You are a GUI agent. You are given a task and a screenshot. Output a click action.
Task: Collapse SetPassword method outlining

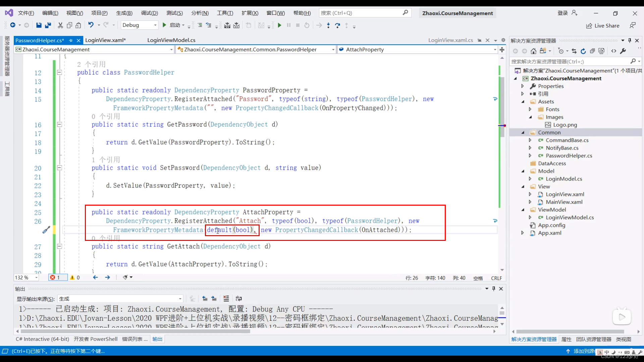point(59,168)
